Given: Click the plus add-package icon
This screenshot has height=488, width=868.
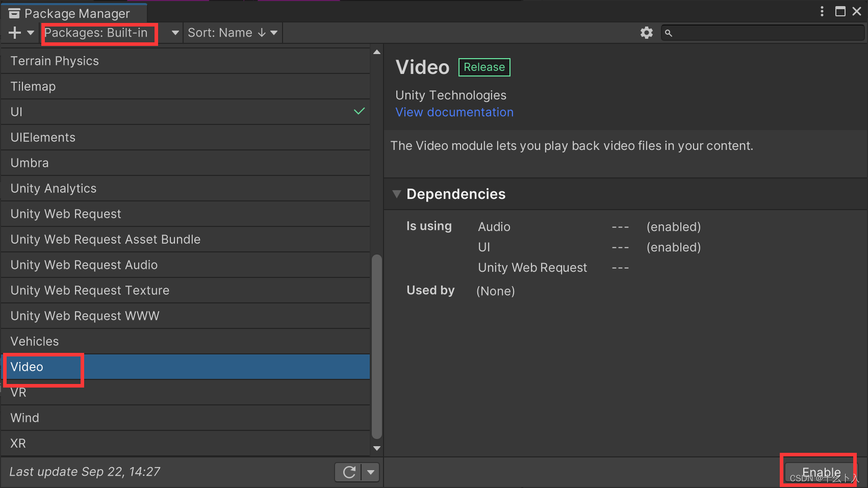Looking at the screenshot, I should coord(15,33).
